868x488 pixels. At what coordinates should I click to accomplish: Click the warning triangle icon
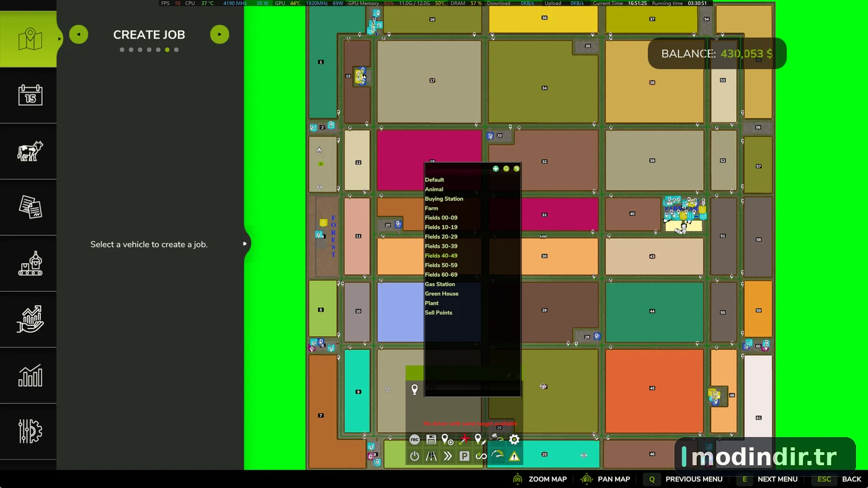point(514,456)
